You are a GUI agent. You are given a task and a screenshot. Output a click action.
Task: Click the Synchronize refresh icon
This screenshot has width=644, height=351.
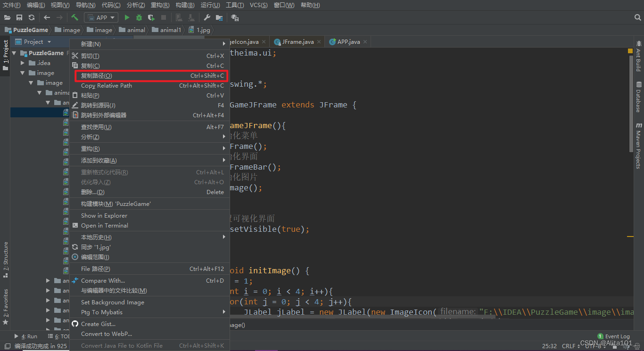[32, 17]
